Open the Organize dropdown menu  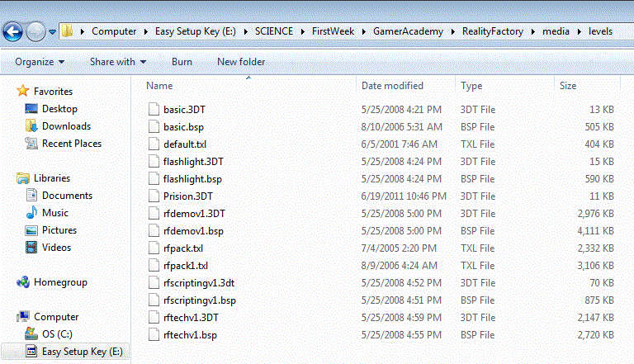click(x=40, y=62)
